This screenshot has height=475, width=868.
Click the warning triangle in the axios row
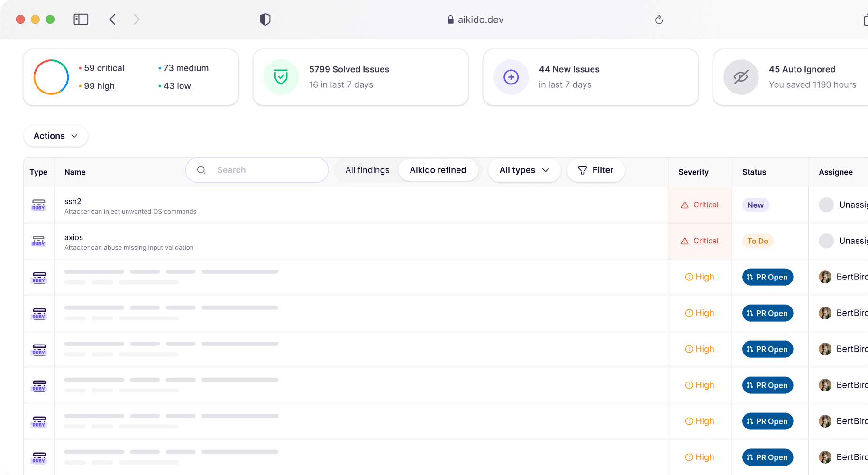[685, 241]
